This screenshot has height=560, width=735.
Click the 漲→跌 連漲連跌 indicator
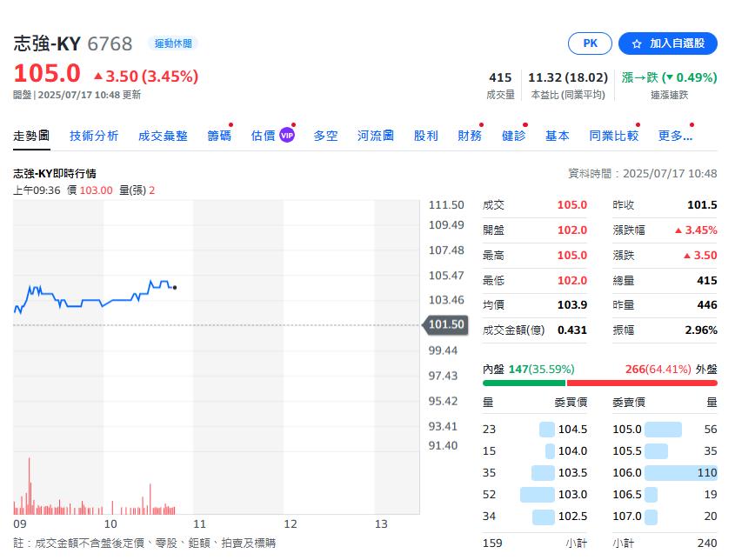click(x=670, y=77)
